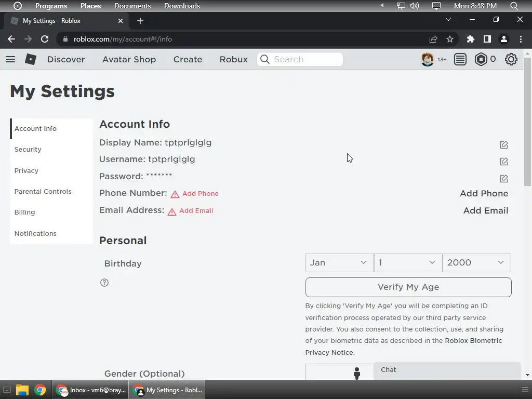
Task: Switch to the Inbox taskbar window
Action: [90, 390]
